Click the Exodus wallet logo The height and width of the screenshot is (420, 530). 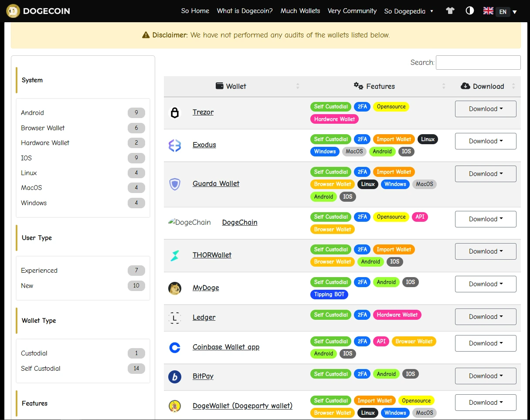click(x=175, y=145)
